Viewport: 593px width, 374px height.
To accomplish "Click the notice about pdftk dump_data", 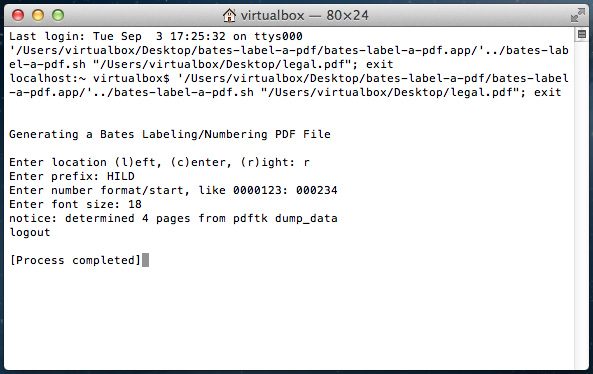I will 173,219.
